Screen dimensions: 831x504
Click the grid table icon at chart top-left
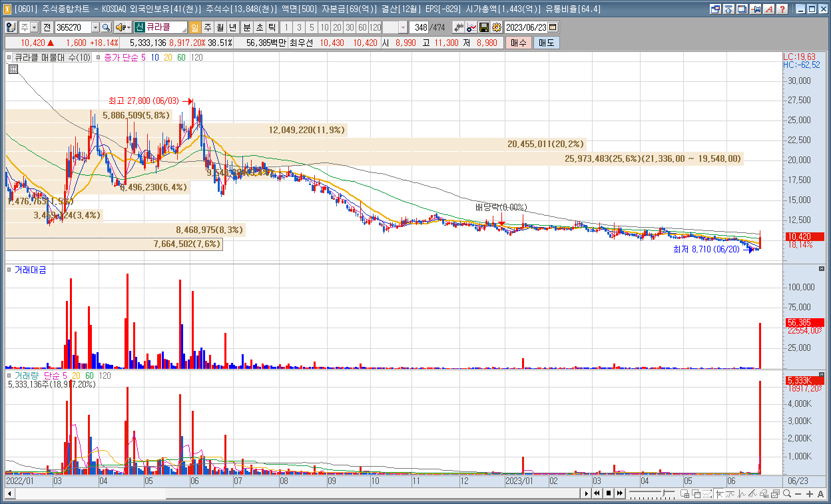click(x=13, y=69)
